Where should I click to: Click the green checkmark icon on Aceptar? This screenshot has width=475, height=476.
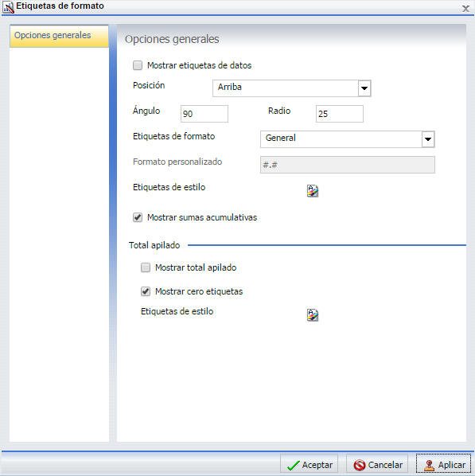coord(293,465)
